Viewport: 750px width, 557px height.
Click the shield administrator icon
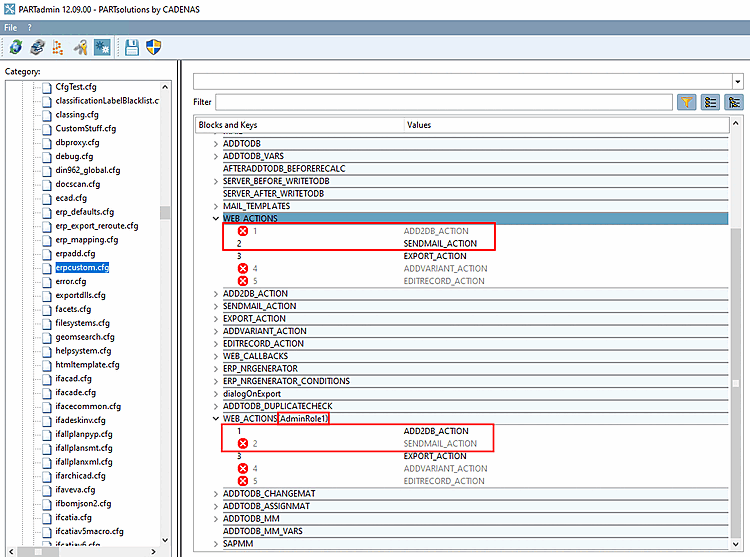(x=154, y=47)
